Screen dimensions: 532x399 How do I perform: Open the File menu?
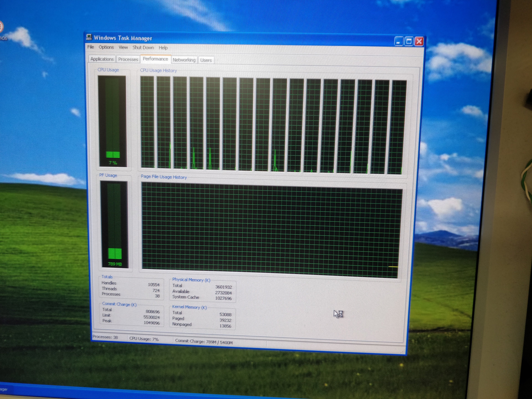[x=90, y=47]
